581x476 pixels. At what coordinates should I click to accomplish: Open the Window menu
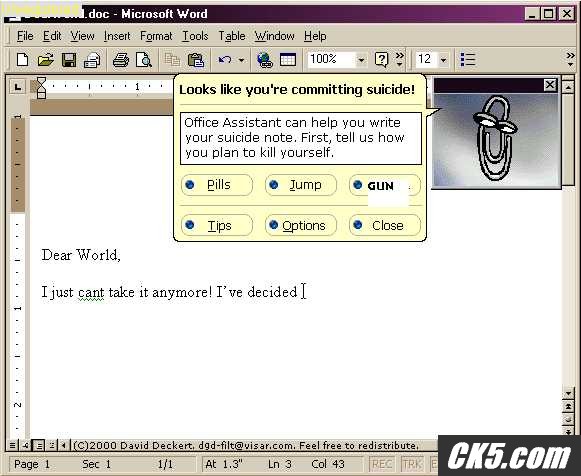tap(274, 36)
